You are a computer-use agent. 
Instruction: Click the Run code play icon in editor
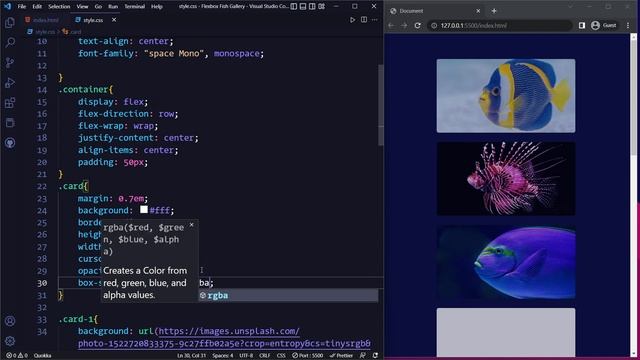tap(352, 20)
